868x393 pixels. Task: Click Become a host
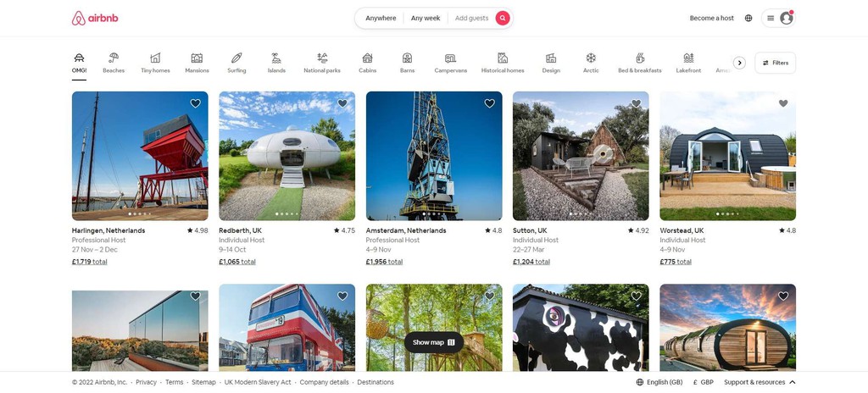[x=711, y=19]
